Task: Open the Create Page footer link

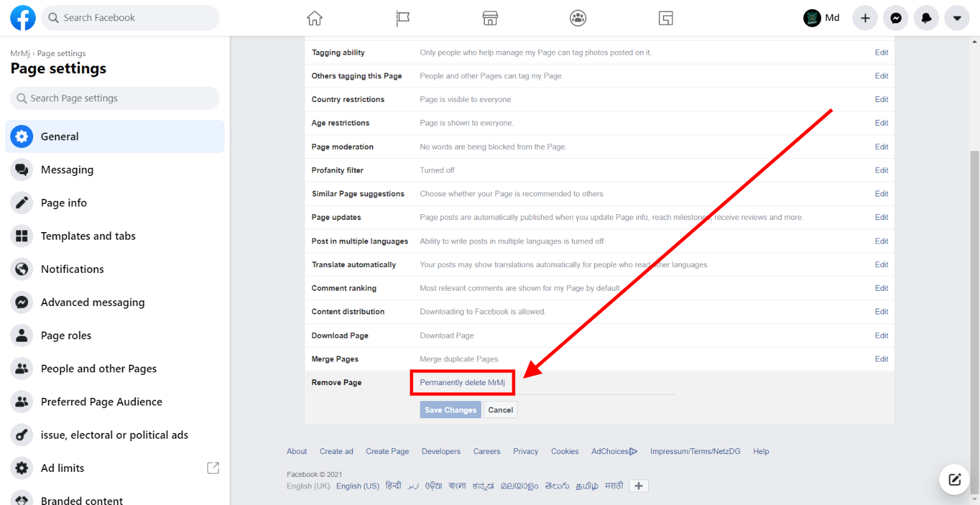Action: (387, 451)
